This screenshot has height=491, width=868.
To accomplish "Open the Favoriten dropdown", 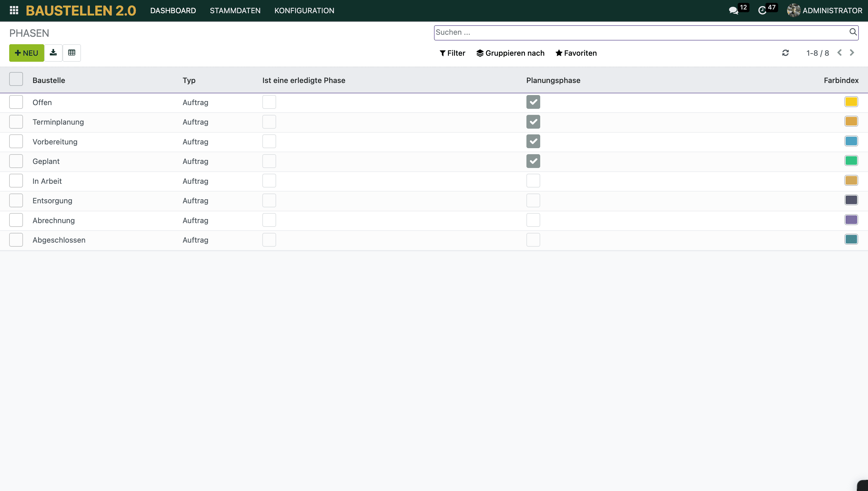I will pos(576,53).
